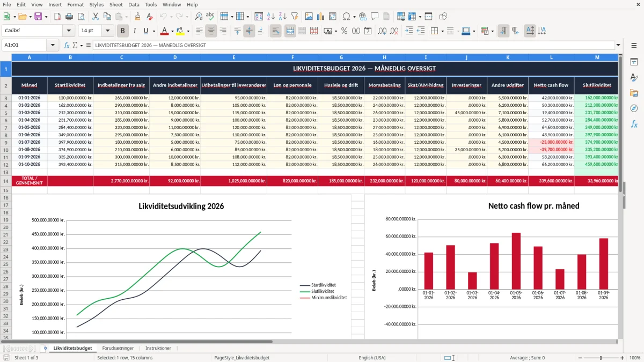Viewport: 644px width, 362px height.
Task: Insert an image using the picture icon
Action: tap(309, 17)
